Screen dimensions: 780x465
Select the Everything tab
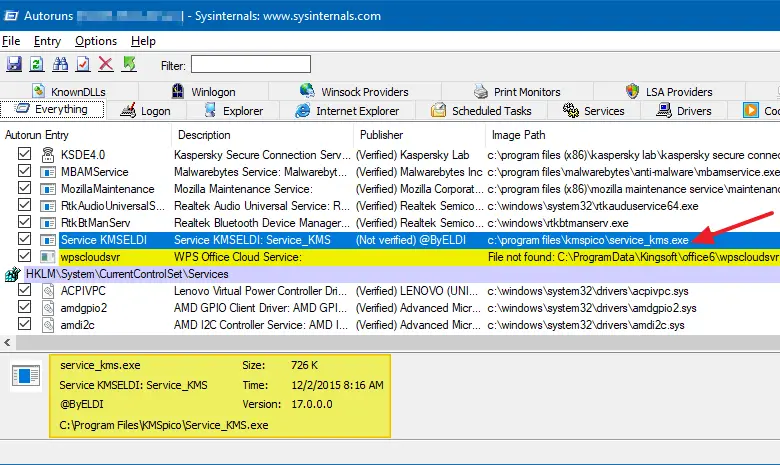click(52, 109)
